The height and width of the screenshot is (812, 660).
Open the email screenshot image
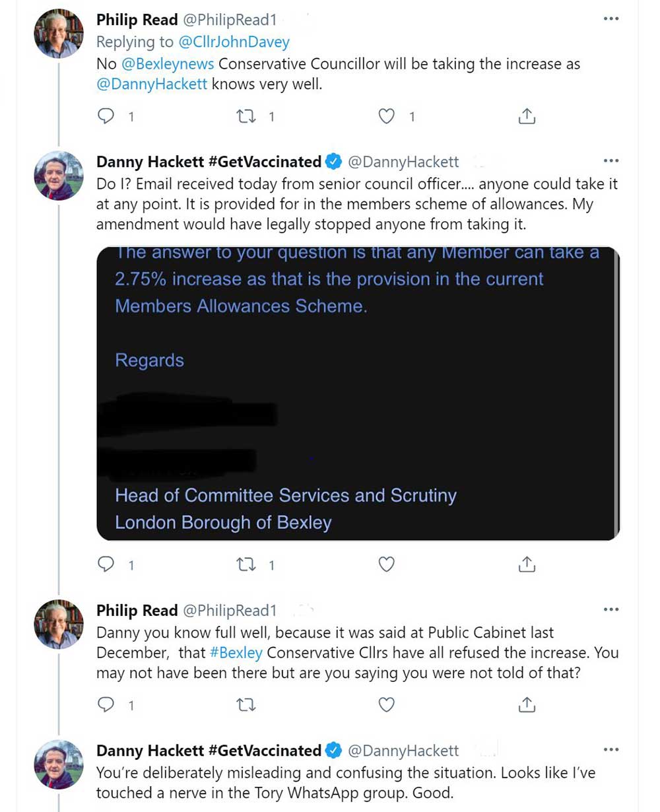point(358,393)
